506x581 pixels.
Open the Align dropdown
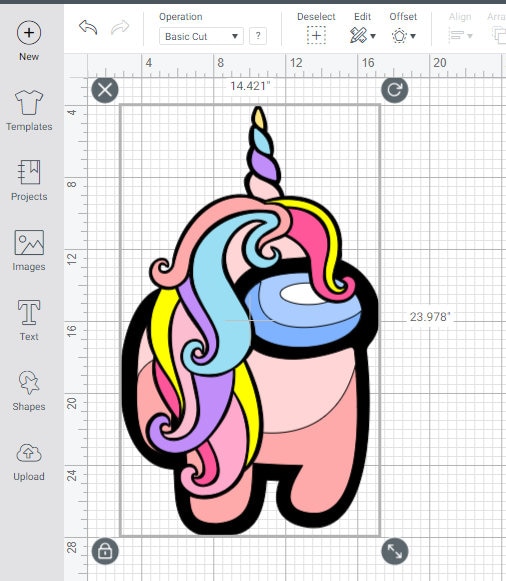(x=460, y=36)
